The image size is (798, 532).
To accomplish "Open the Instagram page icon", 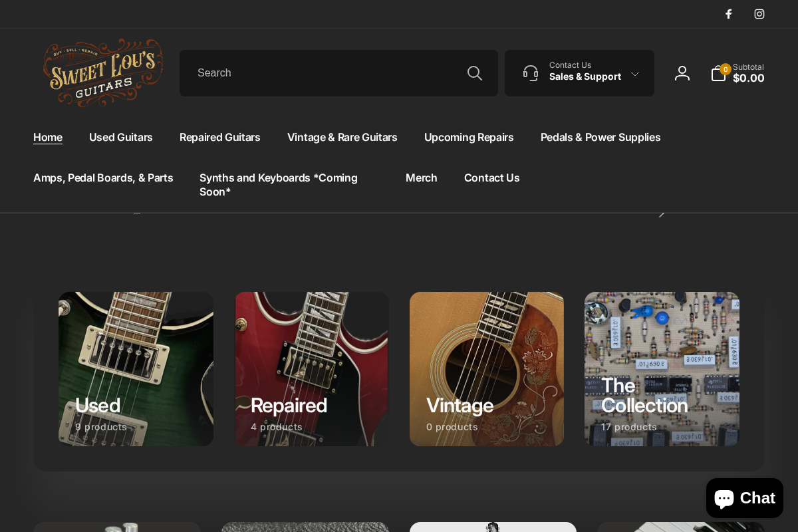I will (x=759, y=14).
